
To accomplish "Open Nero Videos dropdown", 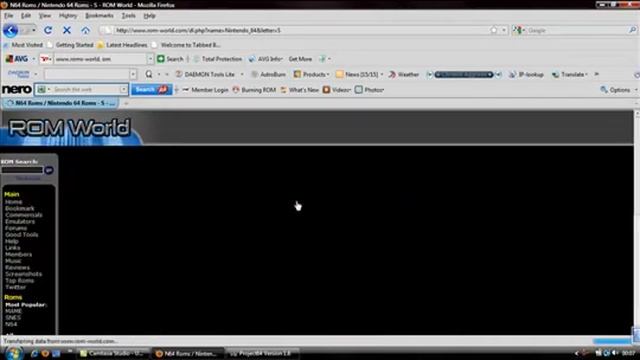I will click(x=337, y=90).
